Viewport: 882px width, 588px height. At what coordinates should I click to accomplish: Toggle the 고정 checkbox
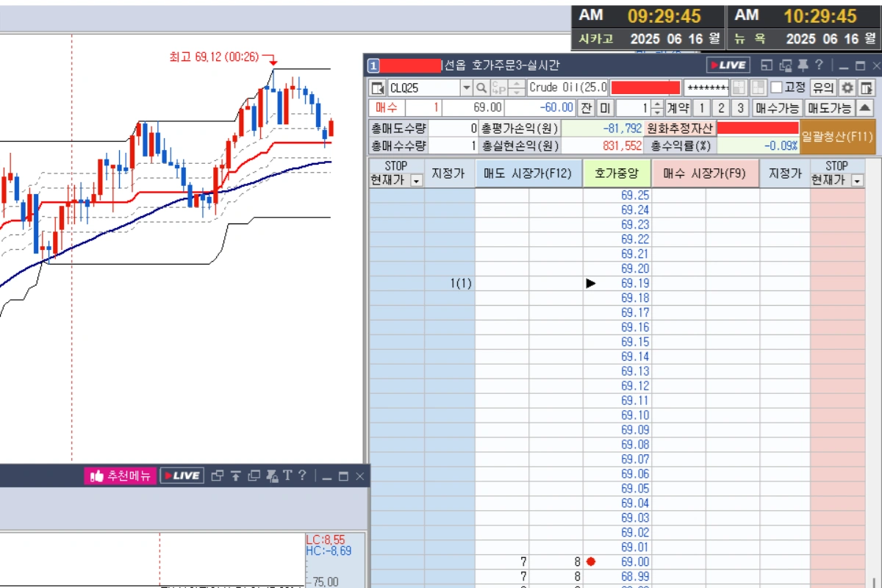[x=776, y=87]
